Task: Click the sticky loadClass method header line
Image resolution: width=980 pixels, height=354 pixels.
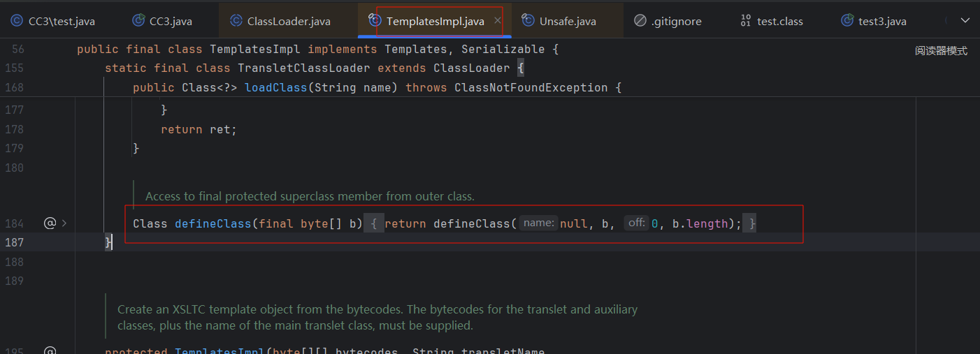Action: (x=377, y=87)
